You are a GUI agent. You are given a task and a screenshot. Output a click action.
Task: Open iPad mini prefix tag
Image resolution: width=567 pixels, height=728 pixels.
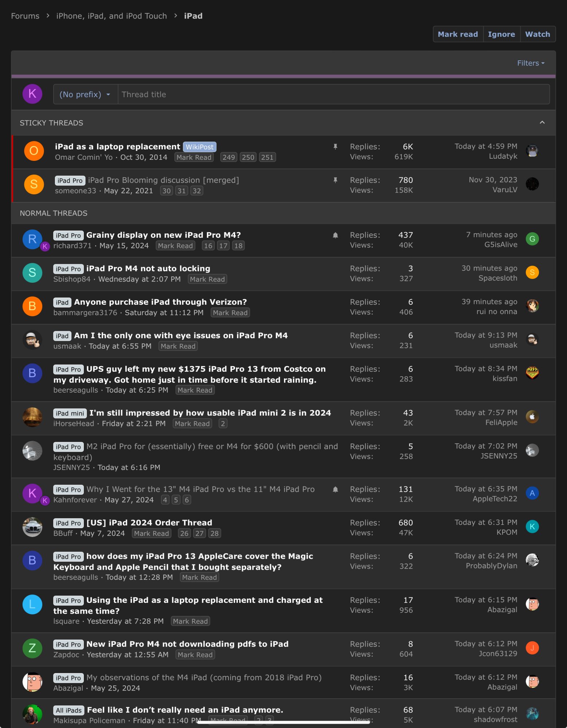70,414
